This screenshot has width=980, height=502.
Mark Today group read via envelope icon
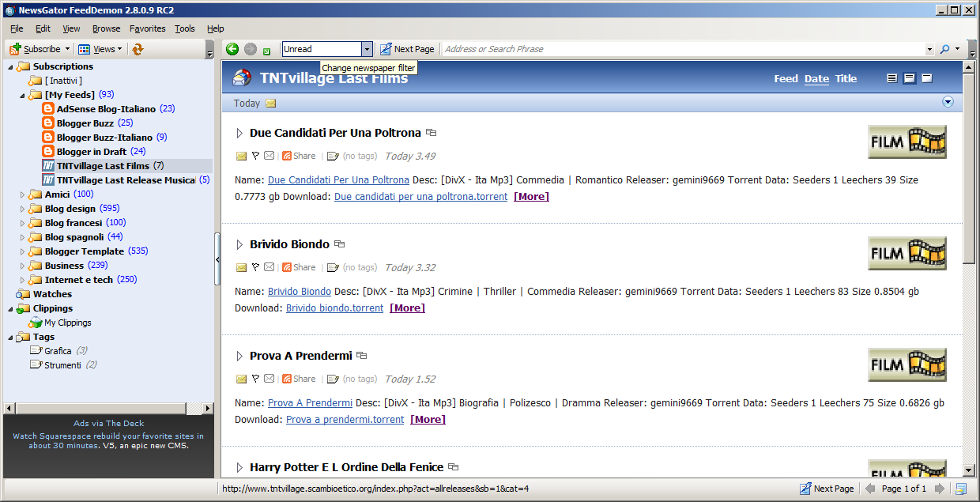click(270, 104)
